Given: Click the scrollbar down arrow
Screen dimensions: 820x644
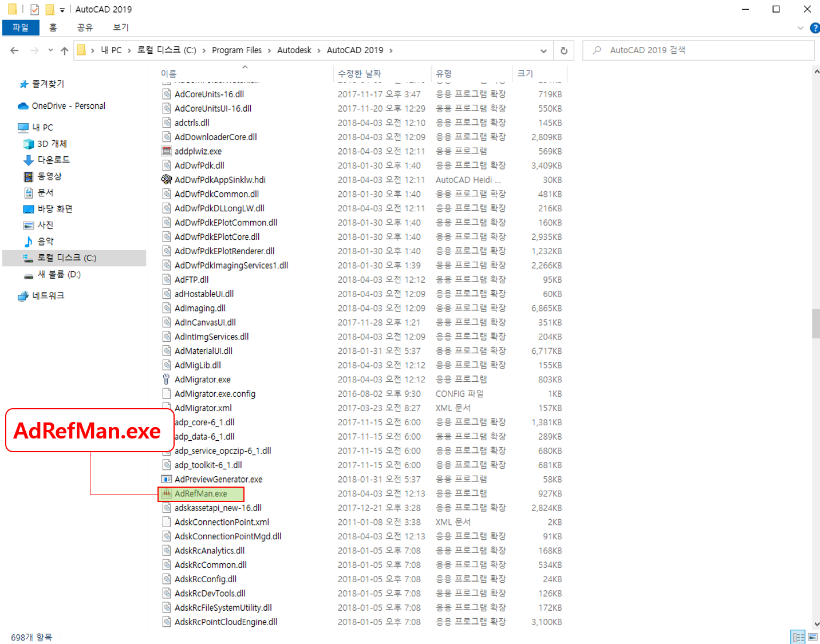Looking at the screenshot, I should [x=816, y=624].
